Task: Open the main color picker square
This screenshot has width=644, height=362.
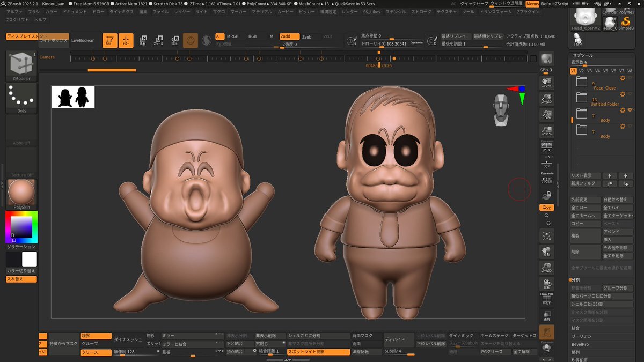Action: 21,227
